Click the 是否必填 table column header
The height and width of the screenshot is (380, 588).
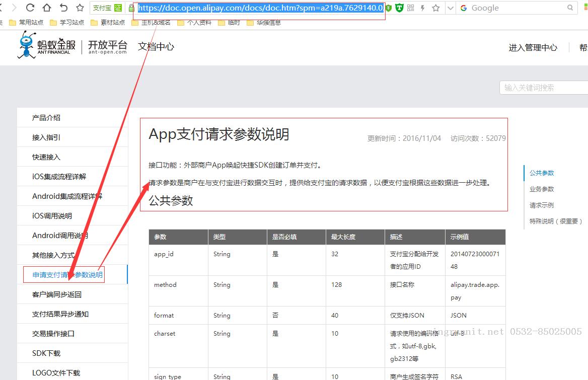click(x=297, y=237)
